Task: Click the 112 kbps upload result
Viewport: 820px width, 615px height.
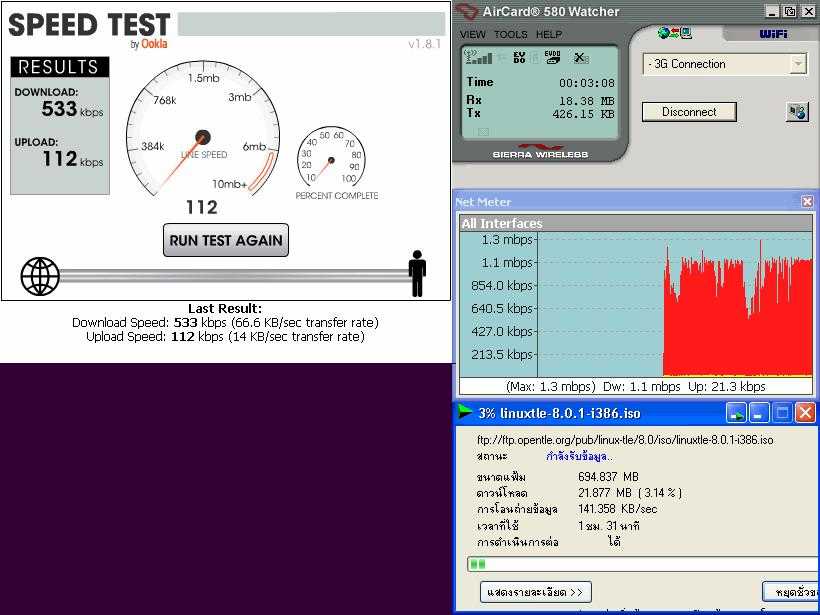Action: coord(73,159)
